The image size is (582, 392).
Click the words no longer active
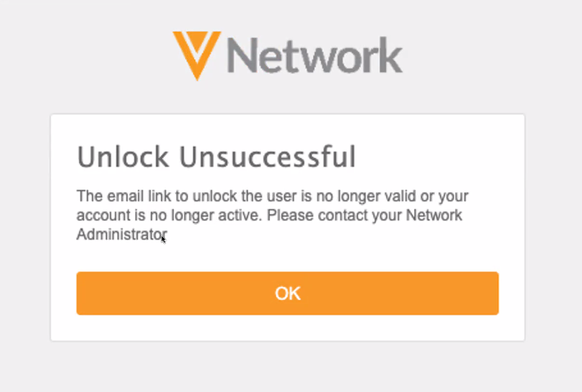pyautogui.click(x=182, y=215)
